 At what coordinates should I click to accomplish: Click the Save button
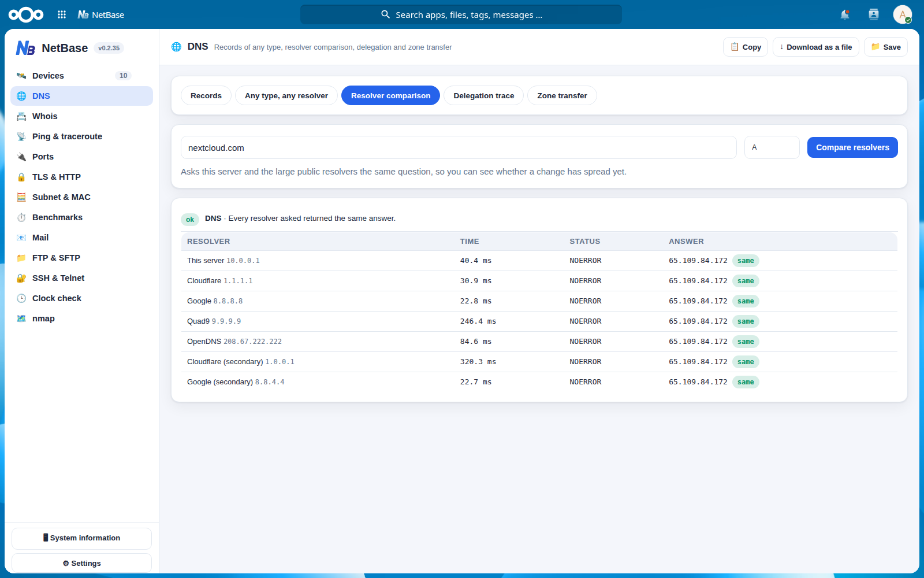[886, 47]
